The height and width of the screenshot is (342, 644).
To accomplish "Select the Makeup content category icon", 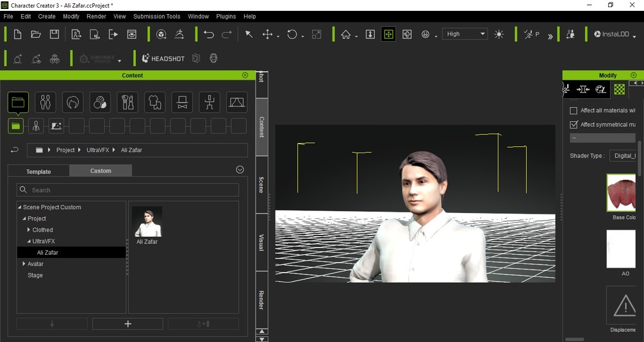I will [128, 103].
